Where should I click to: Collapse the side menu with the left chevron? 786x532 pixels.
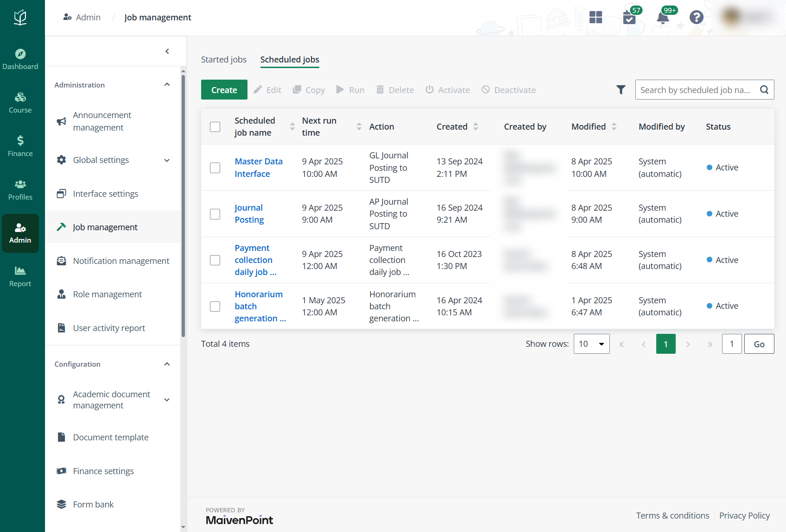click(167, 51)
